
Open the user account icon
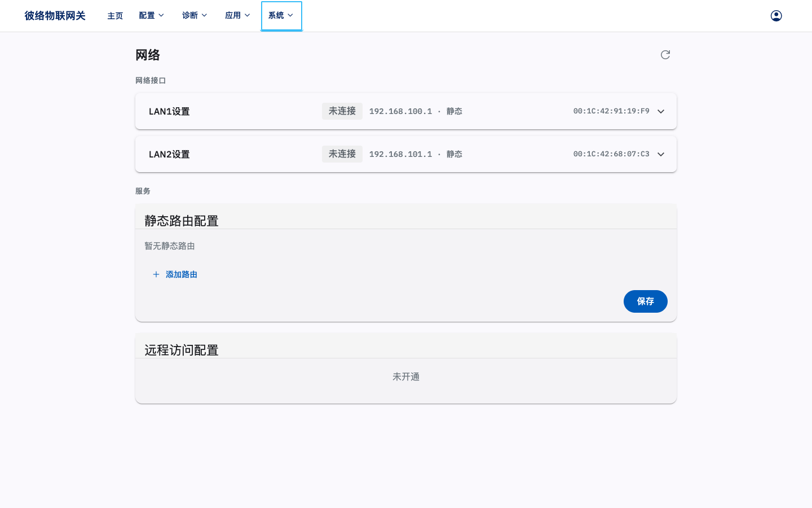776,16
